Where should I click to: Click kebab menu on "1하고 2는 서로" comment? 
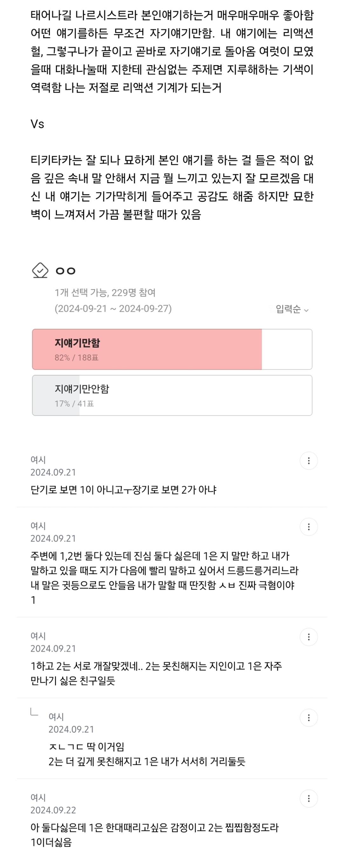coord(308,637)
